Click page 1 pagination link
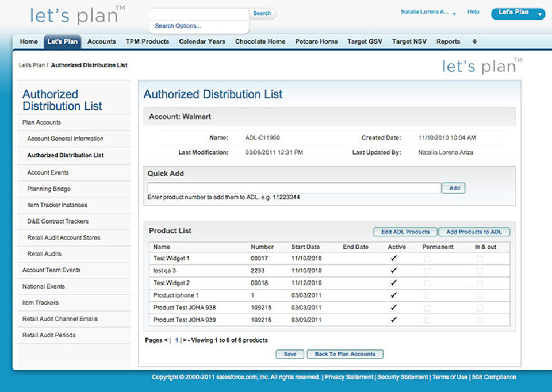Viewport: 552px width, 392px height. click(177, 340)
